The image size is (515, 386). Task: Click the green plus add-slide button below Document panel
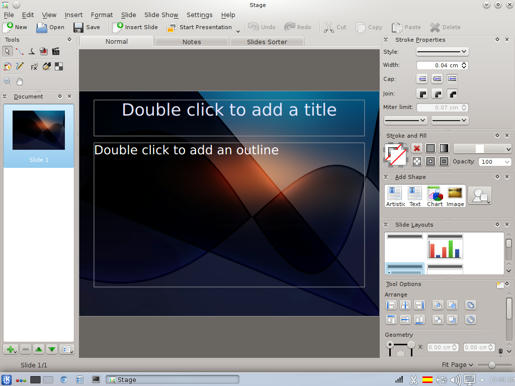(11, 349)
